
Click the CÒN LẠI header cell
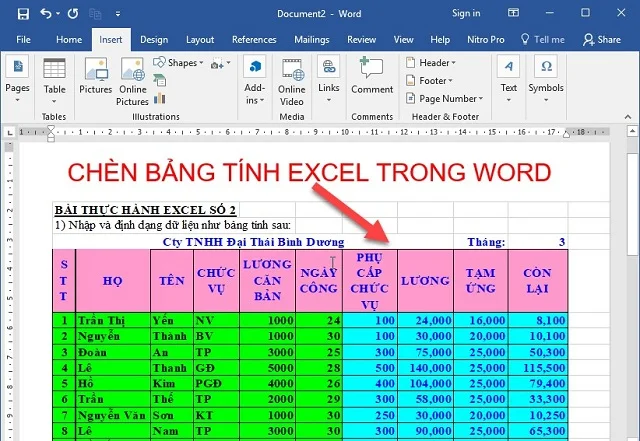tap(538, 281)
